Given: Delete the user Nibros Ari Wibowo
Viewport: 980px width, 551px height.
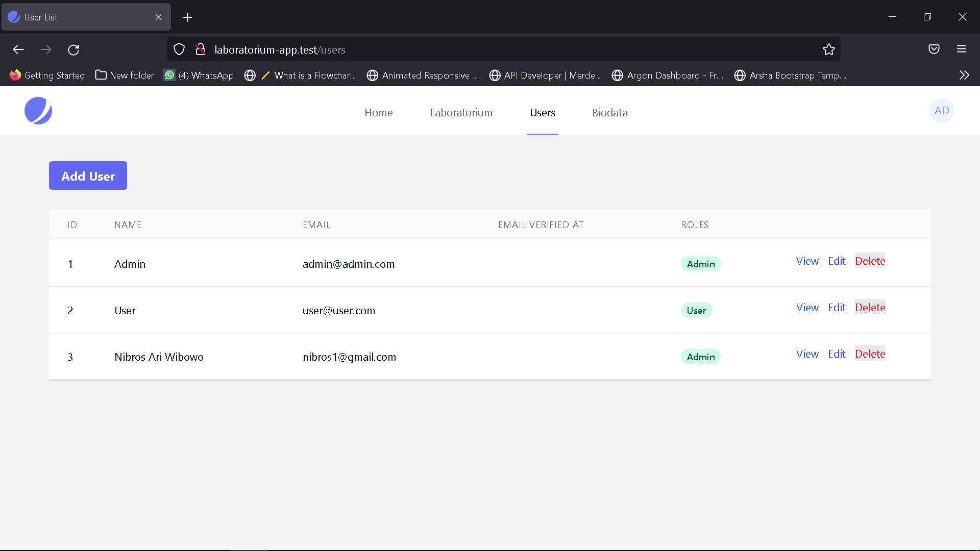Looking at the screenshot, I should [870, 354].
